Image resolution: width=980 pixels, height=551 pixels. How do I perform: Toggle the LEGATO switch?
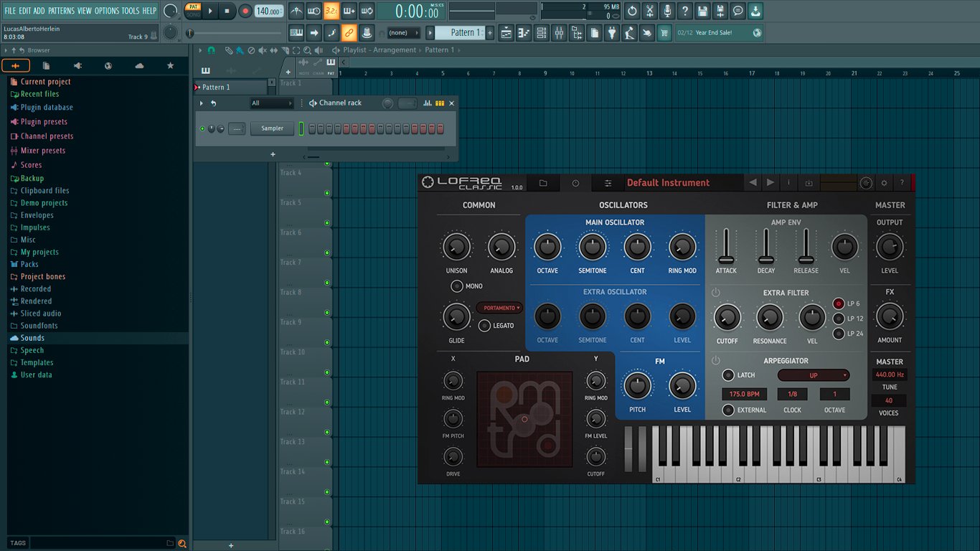tap(484, 326)
